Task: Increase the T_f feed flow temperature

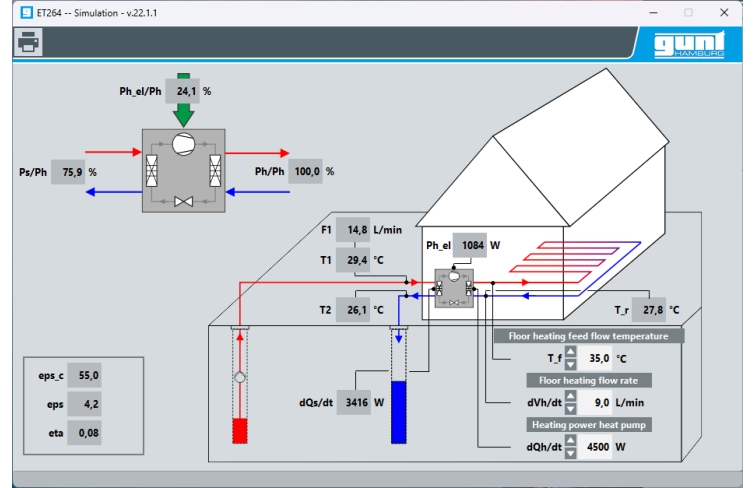Action: (x=570, y=352)
